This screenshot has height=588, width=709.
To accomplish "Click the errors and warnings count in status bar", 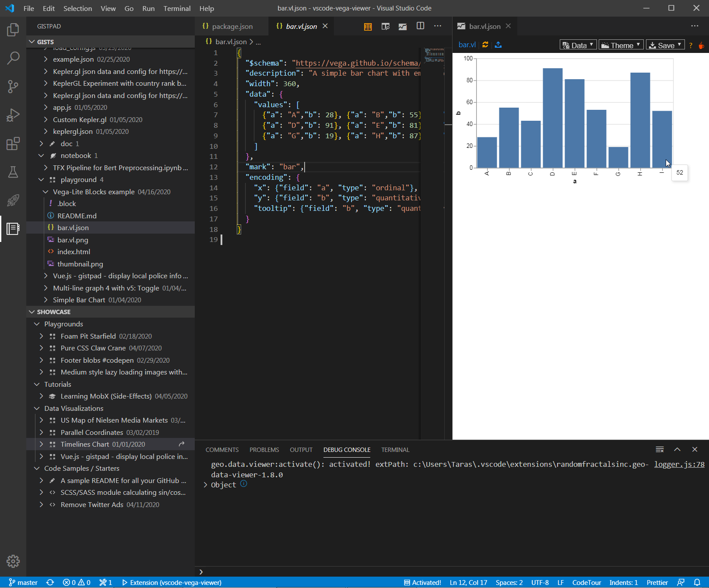I will [x=77, y=582].
